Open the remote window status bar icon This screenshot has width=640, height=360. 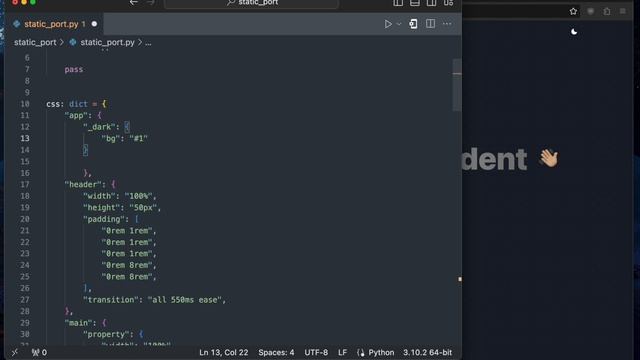click(x=15, y=352)
